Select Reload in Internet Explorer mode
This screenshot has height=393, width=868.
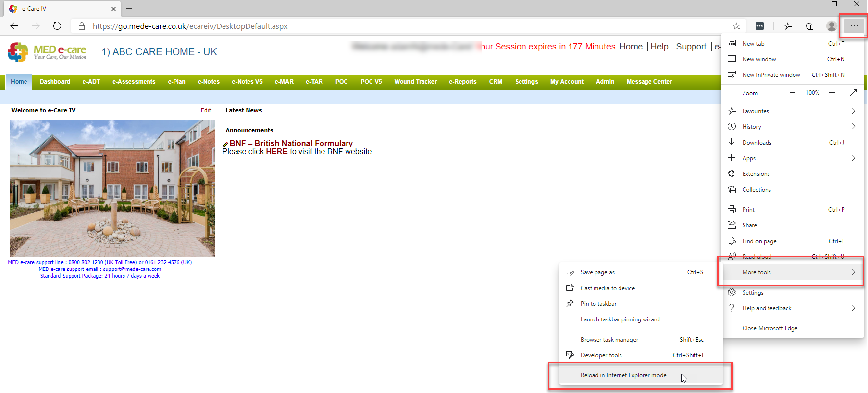coord(641,375)
